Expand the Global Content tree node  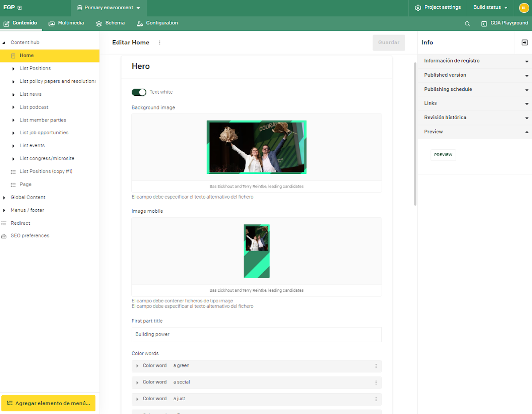coord(4,198)
